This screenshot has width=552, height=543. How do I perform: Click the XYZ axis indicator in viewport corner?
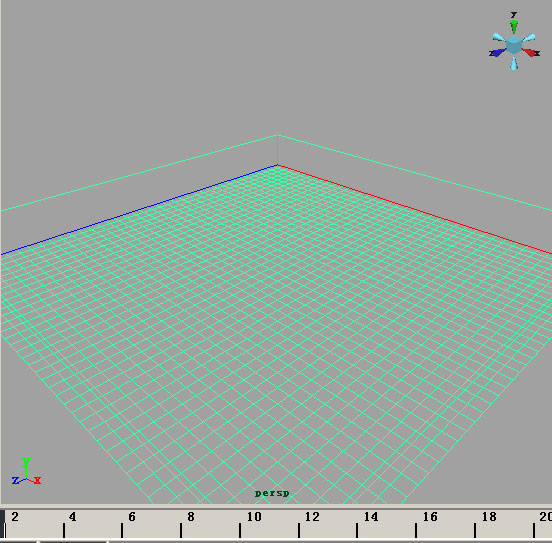click(x=26, y=472)
